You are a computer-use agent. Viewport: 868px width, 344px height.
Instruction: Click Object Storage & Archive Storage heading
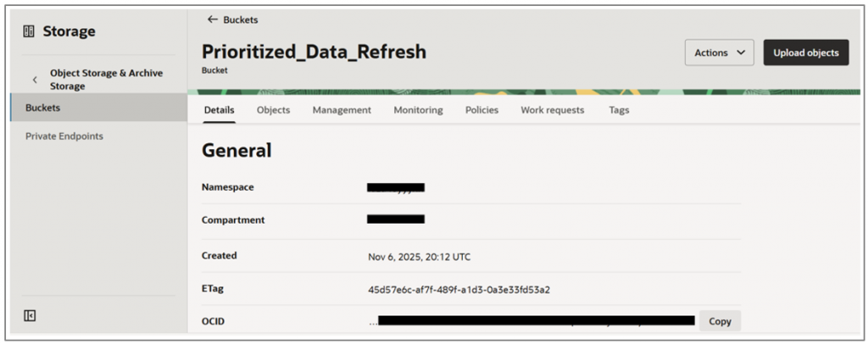click(x=106, y=80)
